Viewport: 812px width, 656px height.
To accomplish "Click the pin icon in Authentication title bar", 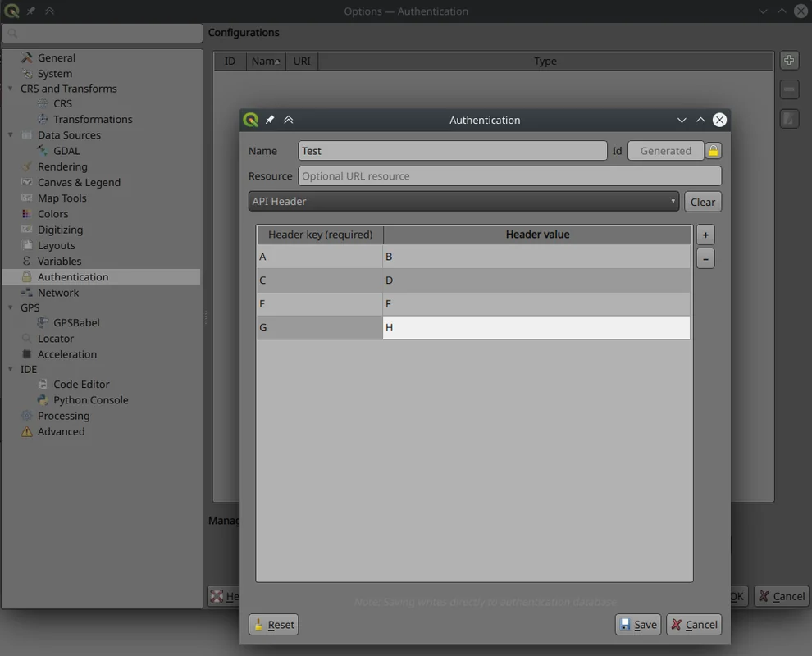I will pos(270,120).
